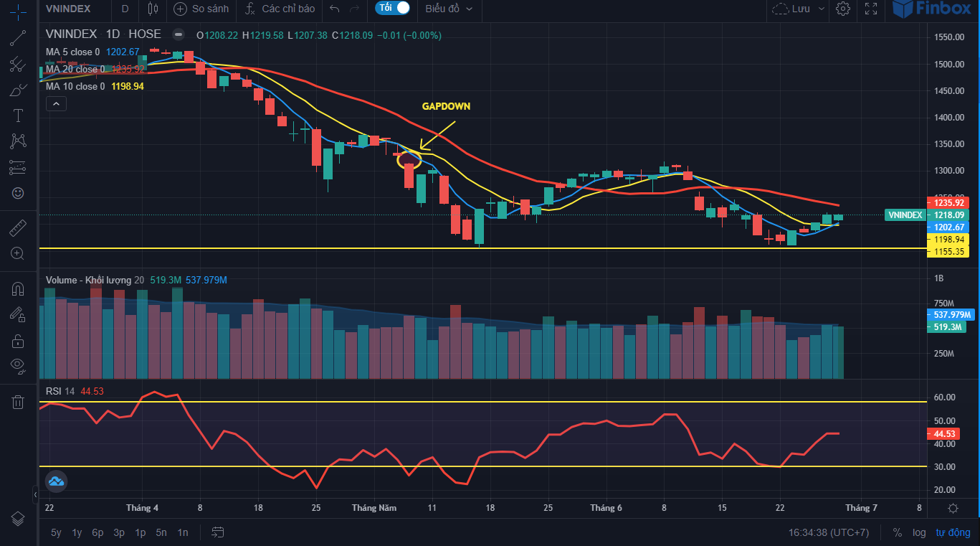Viewport: 980px width, 546px height.
Task: Click the zoom in magnifier tool
Action: point(18,253)
